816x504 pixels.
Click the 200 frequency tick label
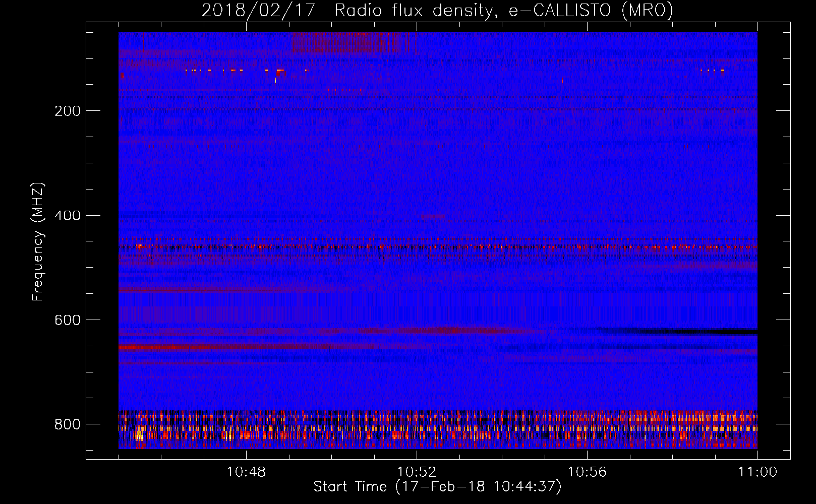68,111
